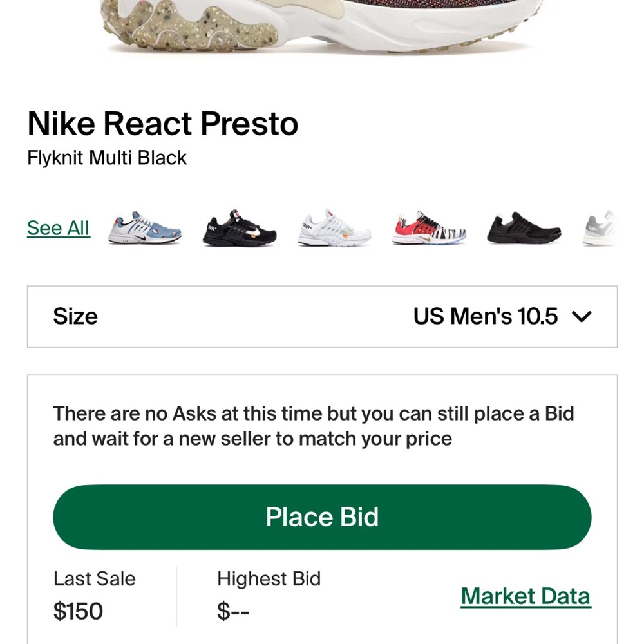644x644 pixels.
Task: Click the Size label in the size row
Action: (x=75, y=316)
